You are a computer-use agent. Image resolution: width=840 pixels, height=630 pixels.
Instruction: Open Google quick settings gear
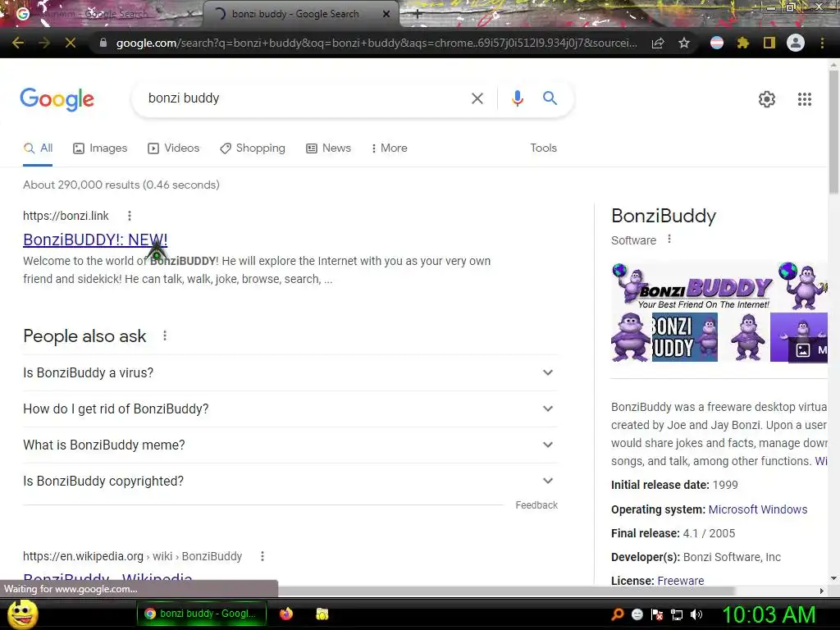767,99
